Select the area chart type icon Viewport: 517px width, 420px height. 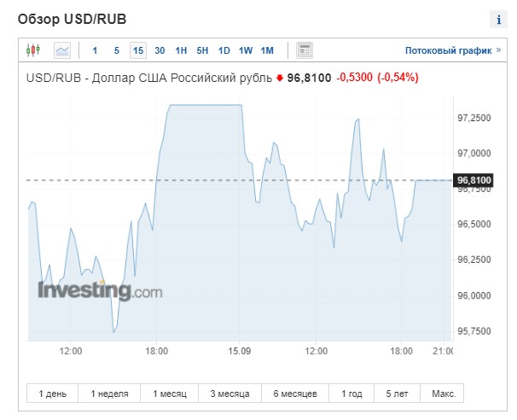62,50
